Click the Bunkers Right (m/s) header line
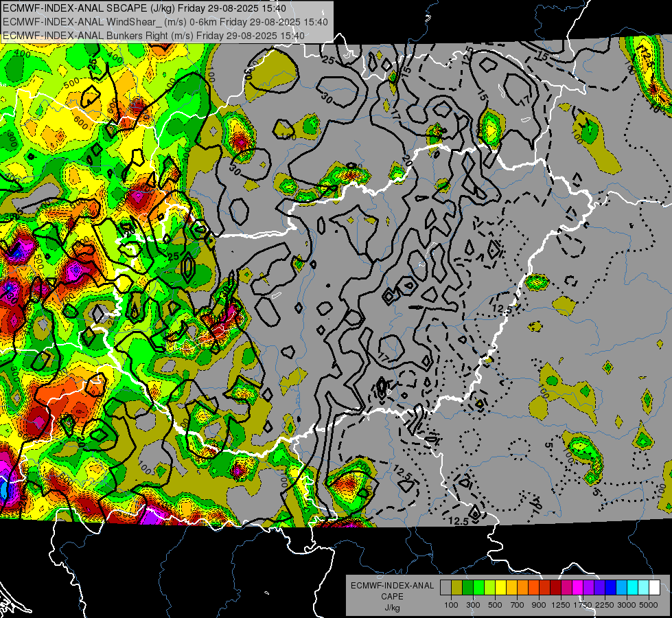 pyautogui.click(x=154, y=36)
